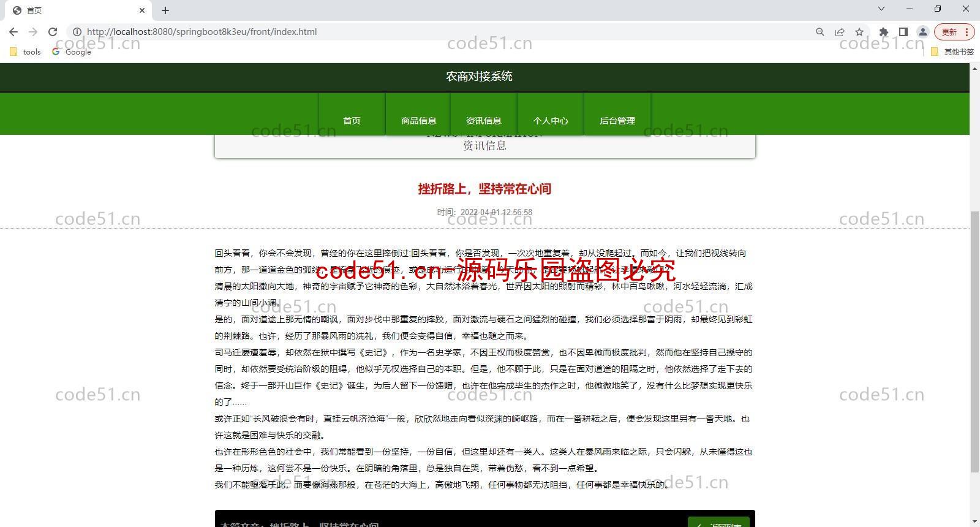The height and width of the screenshot is (527, 980).
Task: Open the user profile avatar icon
Action: 922,32
